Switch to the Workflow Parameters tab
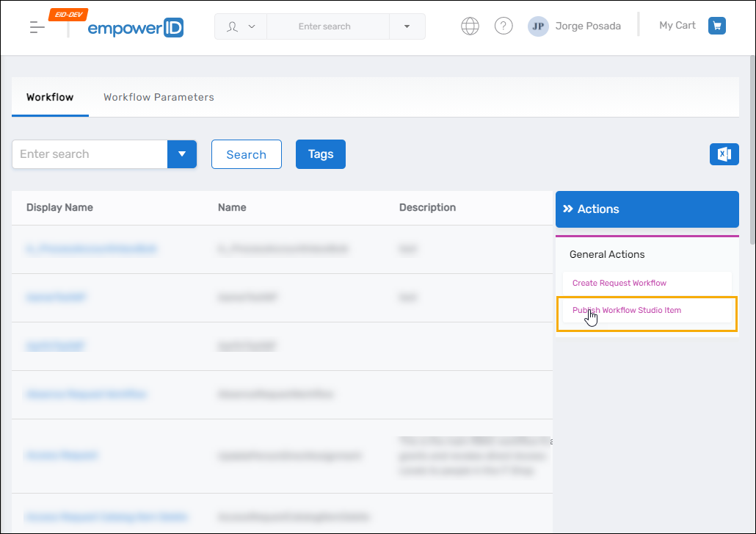Image resolution: width=756 pixels, height=534 pixels. [x=158, y=97]
